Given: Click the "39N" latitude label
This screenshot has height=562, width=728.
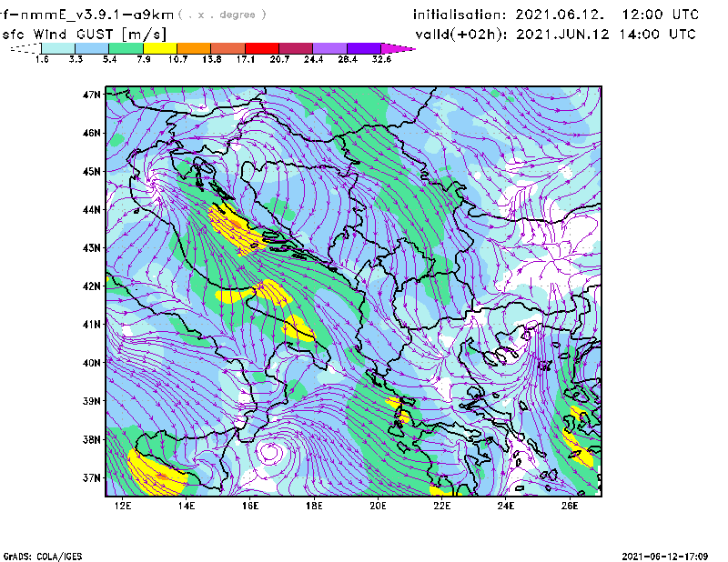Looking at the screenshot, I should (x=92, y=401).
